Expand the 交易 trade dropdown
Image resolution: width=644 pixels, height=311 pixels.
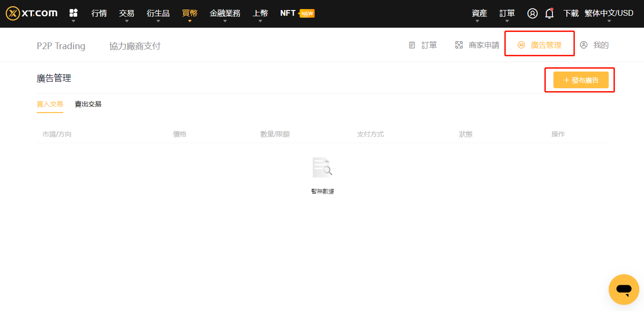point(127,13)
